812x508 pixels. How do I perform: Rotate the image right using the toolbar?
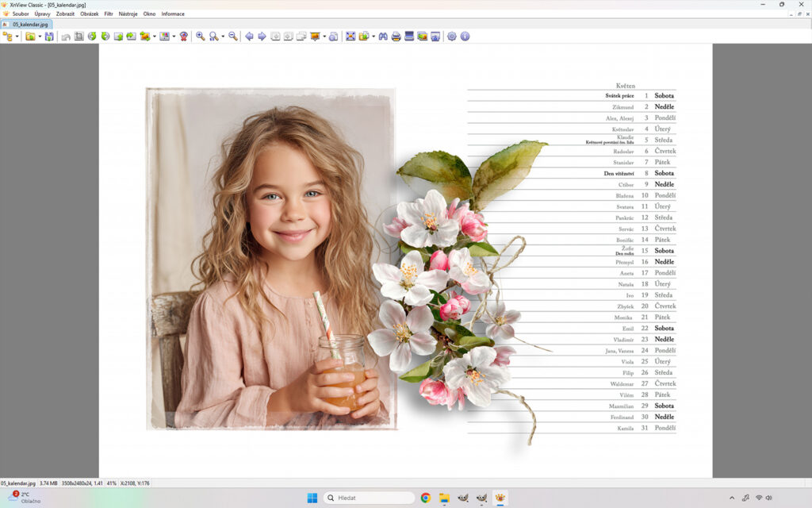click(105, 37)
